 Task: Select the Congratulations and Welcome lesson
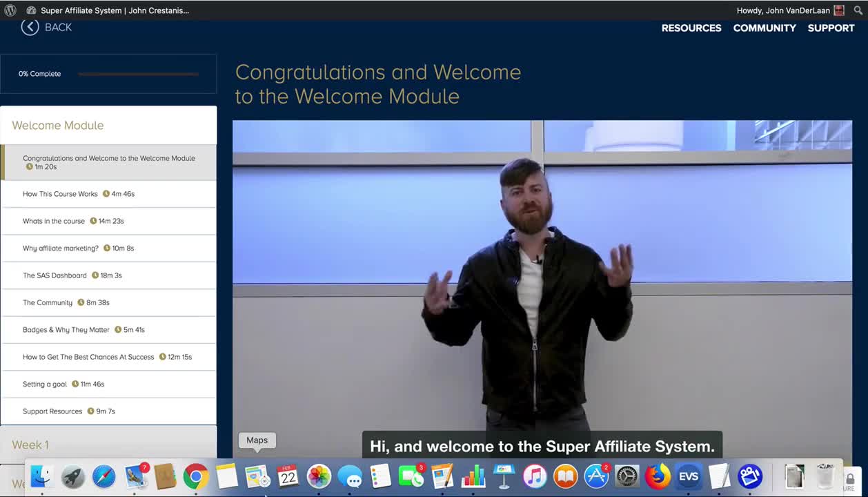[x=108, y=162]
